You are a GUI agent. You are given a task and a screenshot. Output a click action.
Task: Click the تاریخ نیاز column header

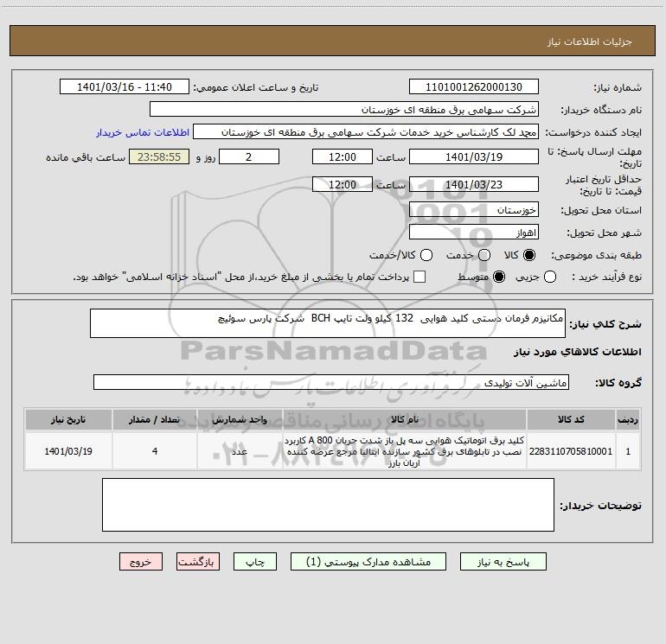(68, 419)
